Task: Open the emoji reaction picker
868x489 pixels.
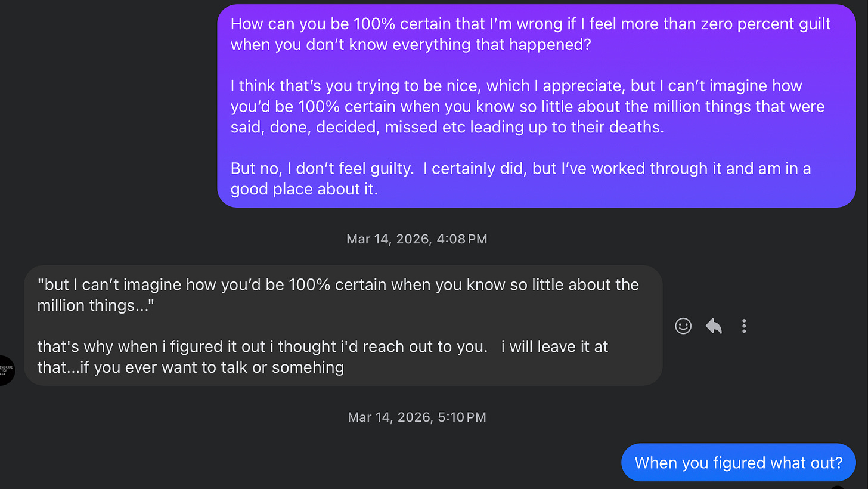Action: point(683,326)
